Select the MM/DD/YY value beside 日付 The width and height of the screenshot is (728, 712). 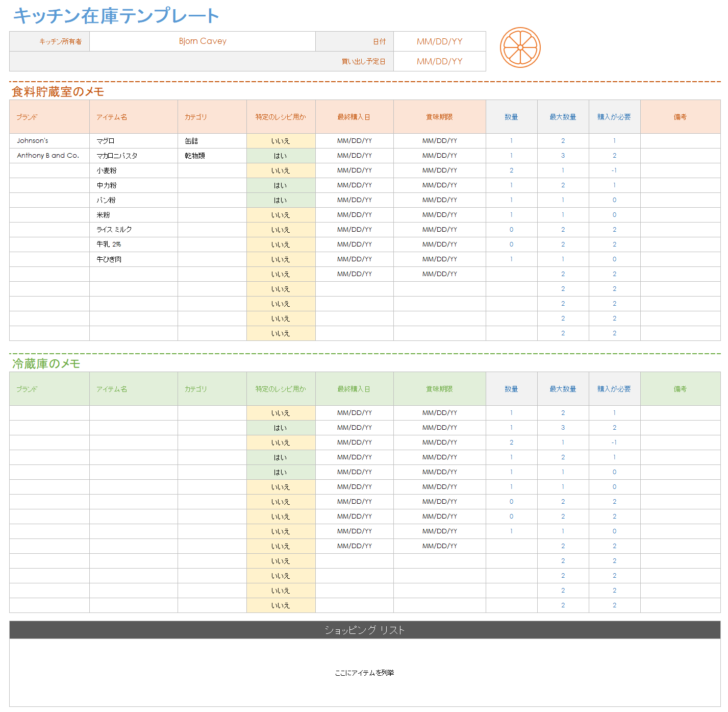[x=440, y=41]
